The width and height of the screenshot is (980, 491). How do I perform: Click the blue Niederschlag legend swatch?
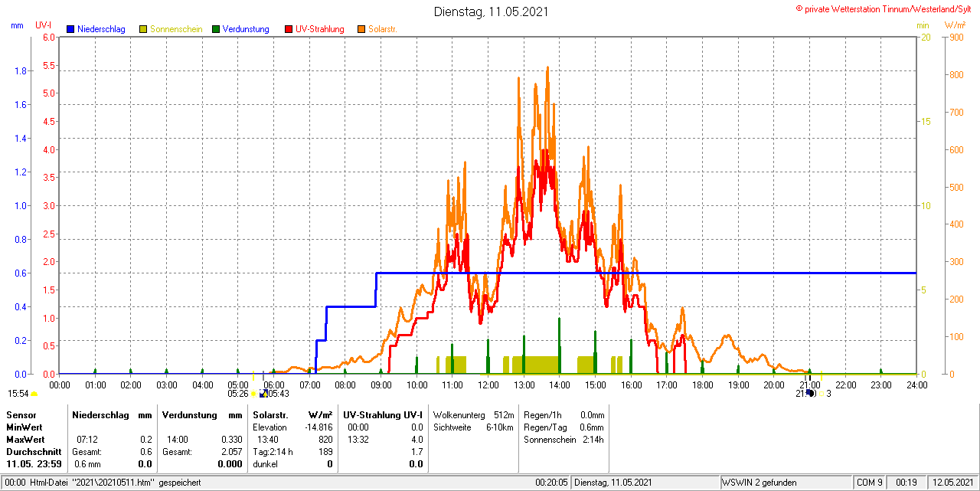70,29
